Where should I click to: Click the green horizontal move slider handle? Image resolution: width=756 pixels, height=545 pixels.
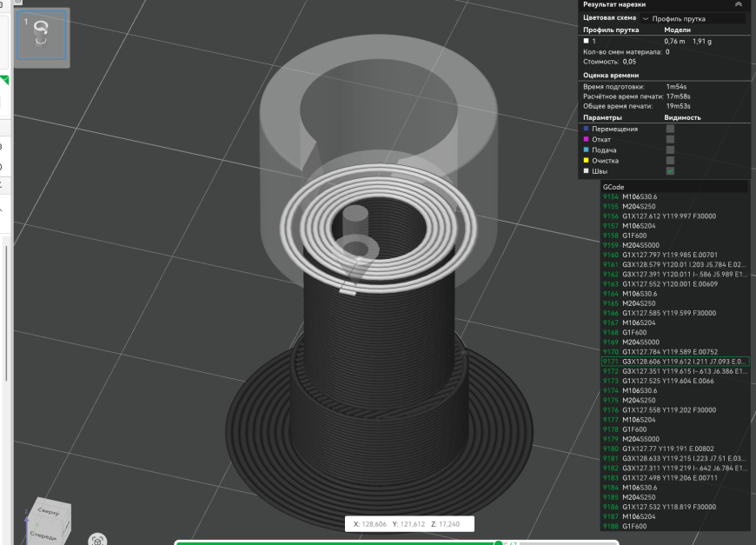coord(499,543)
